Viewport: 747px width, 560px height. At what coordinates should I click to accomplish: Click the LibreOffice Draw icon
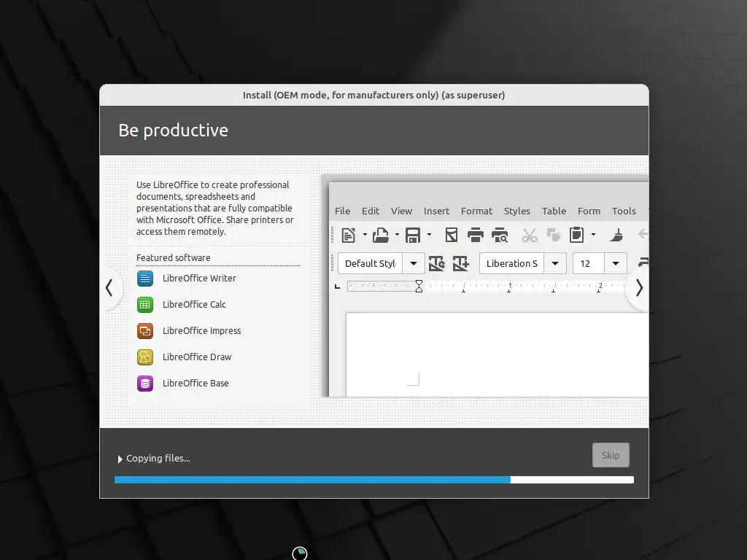(145, 357)
